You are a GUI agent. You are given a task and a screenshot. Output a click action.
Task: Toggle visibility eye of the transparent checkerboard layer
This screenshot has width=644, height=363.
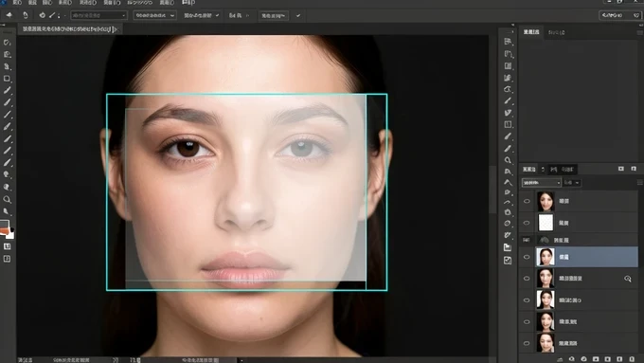click(527, 223)
